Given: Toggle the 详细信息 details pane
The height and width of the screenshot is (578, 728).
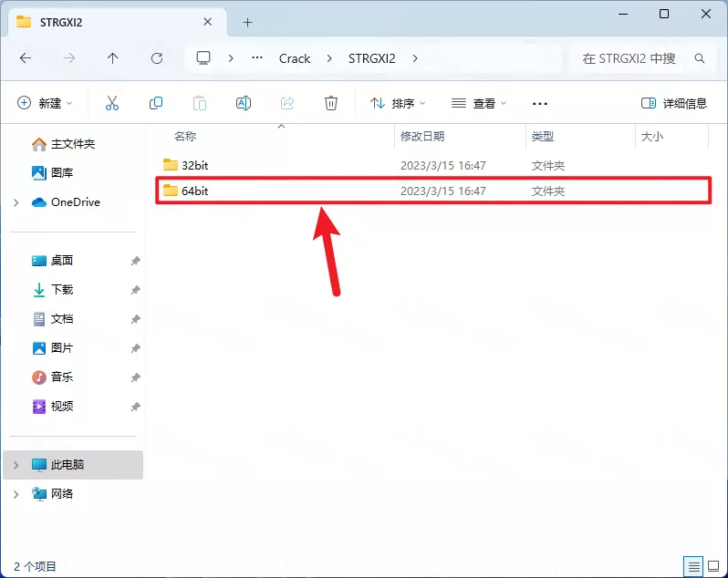Looking at the screenshot, I should point(674,103).
